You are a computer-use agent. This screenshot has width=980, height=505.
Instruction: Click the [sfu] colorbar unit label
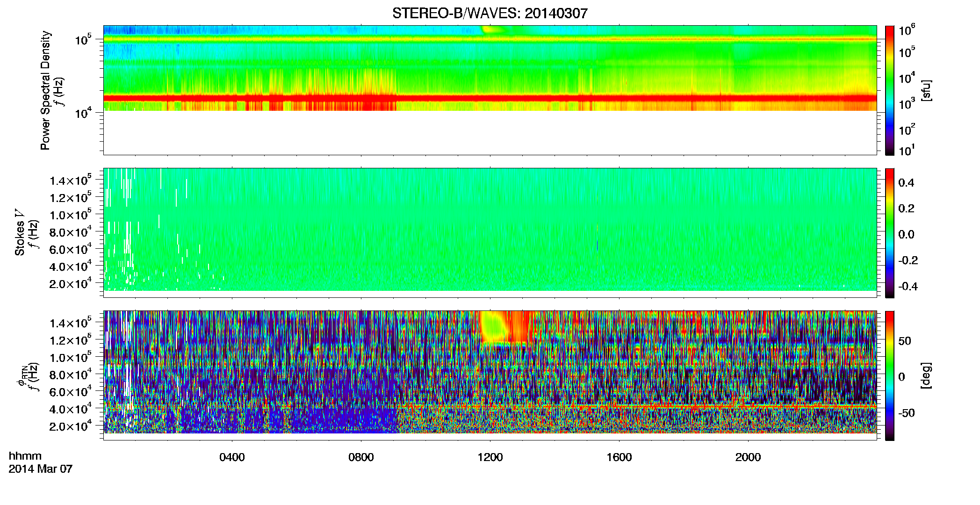pos(926,90)
